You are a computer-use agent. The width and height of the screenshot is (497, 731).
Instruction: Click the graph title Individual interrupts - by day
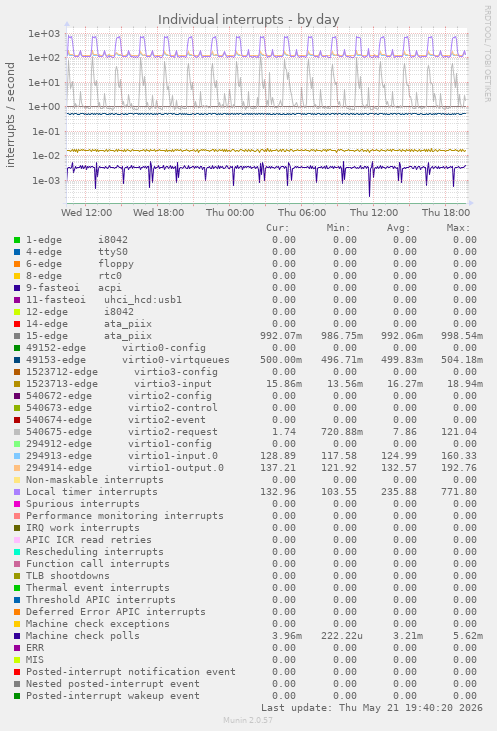pos(248,20)
